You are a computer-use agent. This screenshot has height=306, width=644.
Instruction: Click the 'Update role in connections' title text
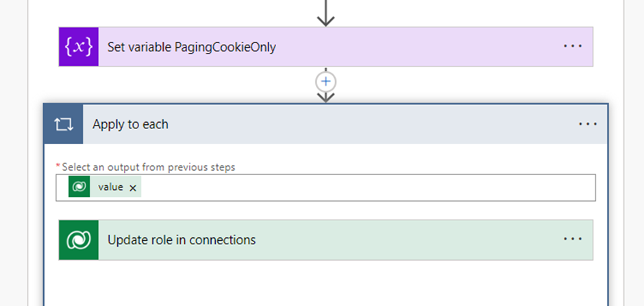(x=182, y=240)
